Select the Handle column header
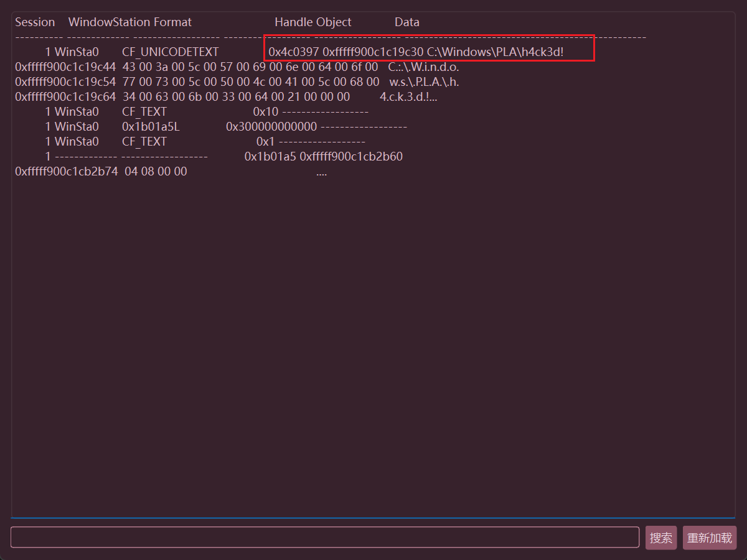The width and height of the screenshot is (747, 560). pyautogui.click(x=294, y=22)
